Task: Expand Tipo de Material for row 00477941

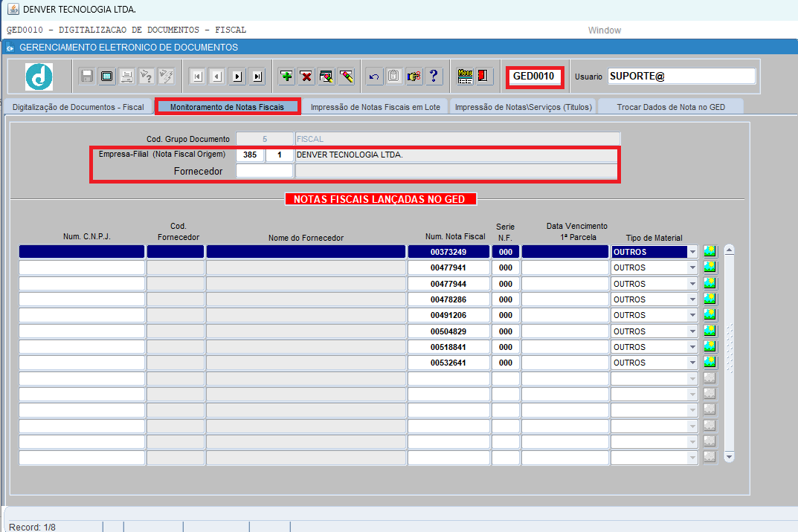Action: [692, 267]
